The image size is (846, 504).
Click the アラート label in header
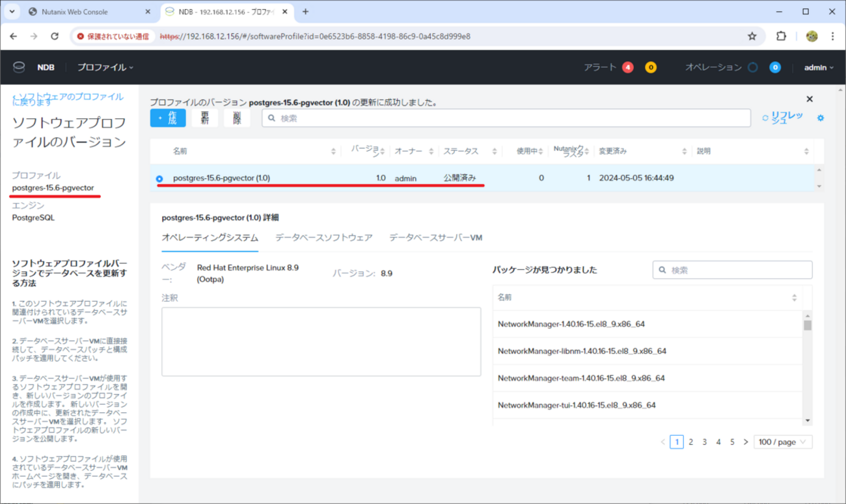click(600, 68)
